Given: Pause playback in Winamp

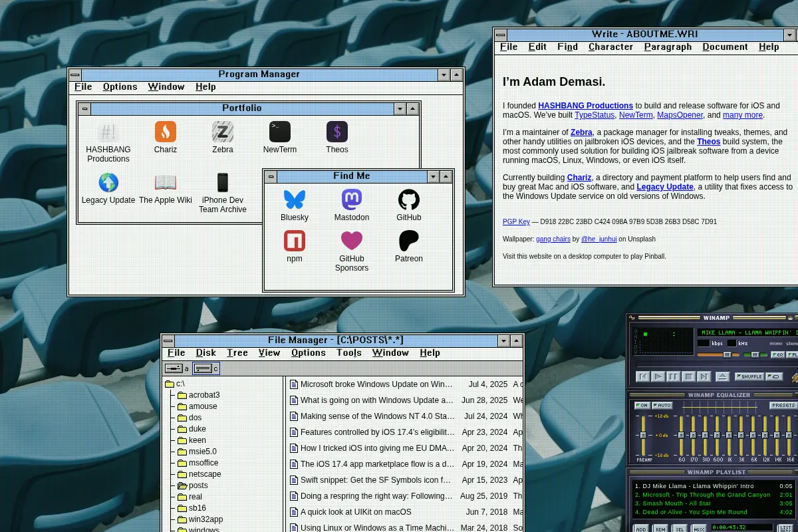Looking at the screenshot, I should 673,376.
